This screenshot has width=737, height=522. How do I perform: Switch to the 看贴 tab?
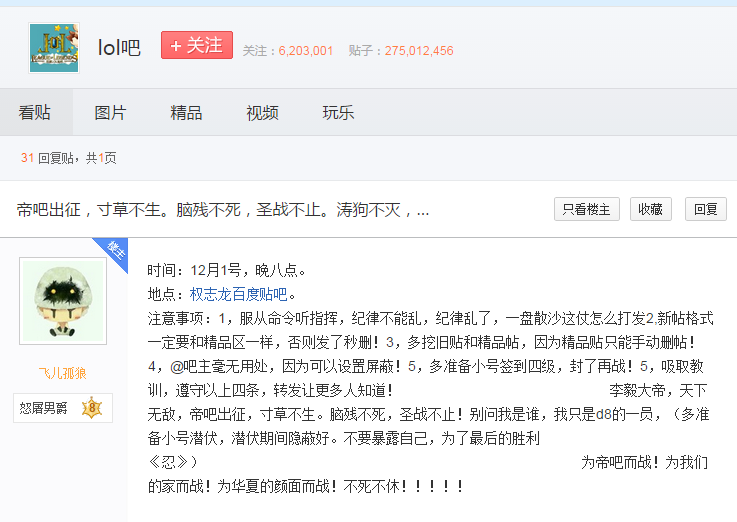35,113
